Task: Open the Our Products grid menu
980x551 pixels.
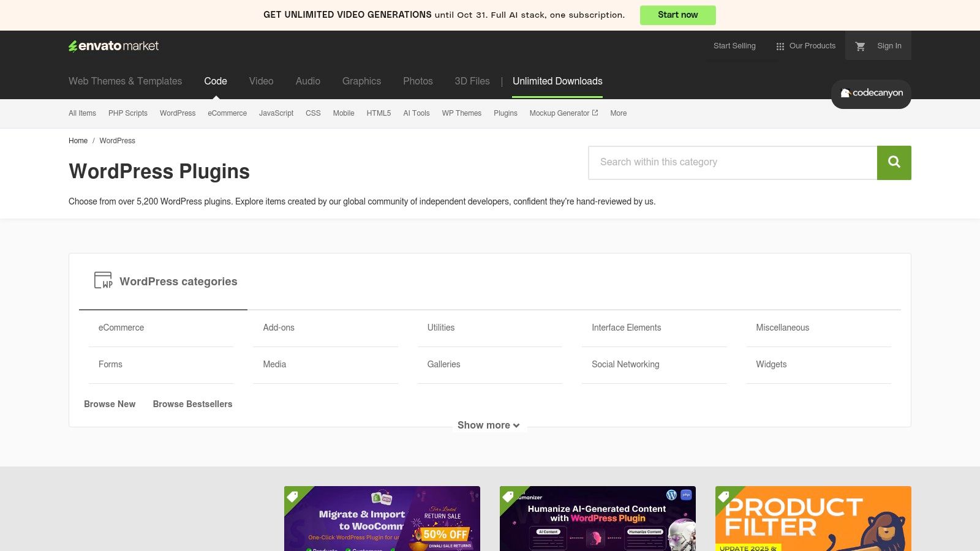Action: pos(806,45)
